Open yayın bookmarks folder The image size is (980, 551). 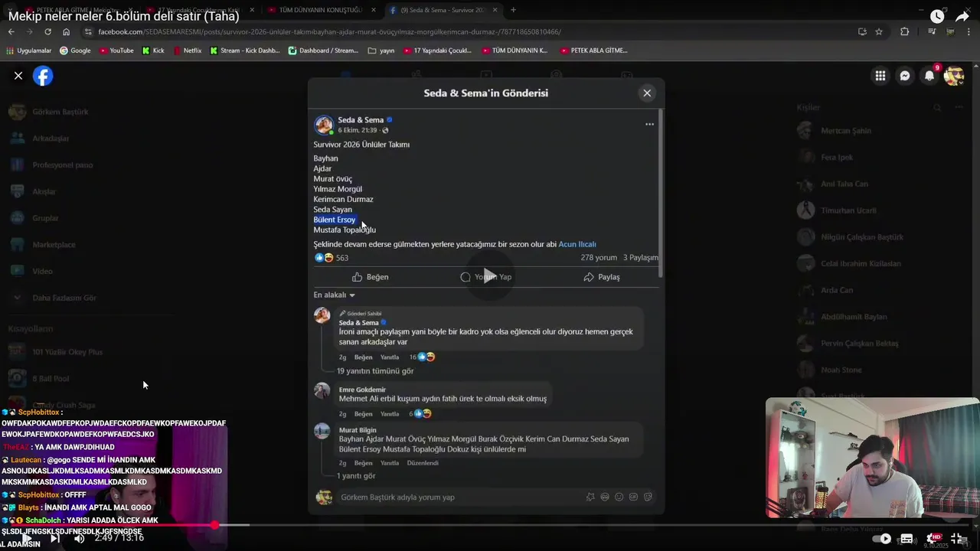[x=381, y=51]
